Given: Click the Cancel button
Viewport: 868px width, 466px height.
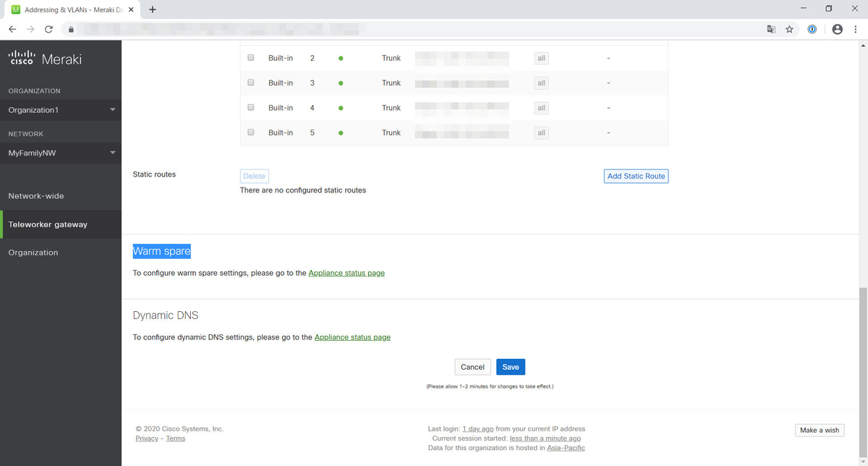Looking at the screenshot, I should coord(472,367).
